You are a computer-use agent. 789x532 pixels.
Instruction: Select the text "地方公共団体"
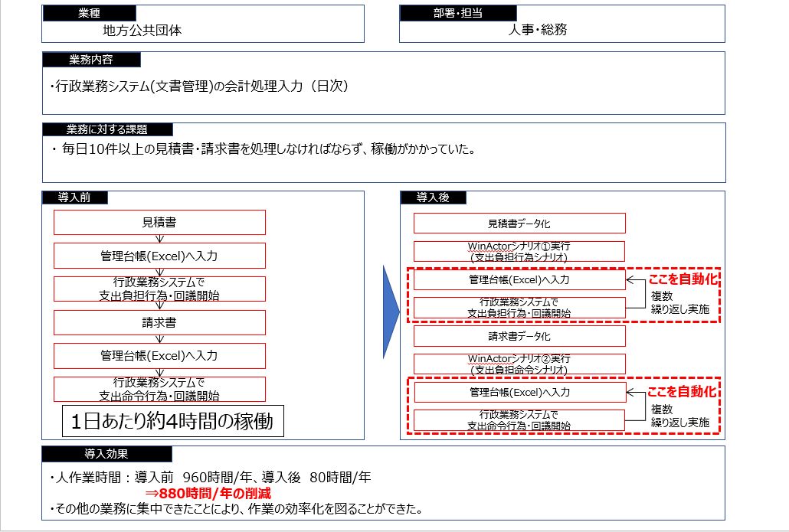[x=142, y=31]
